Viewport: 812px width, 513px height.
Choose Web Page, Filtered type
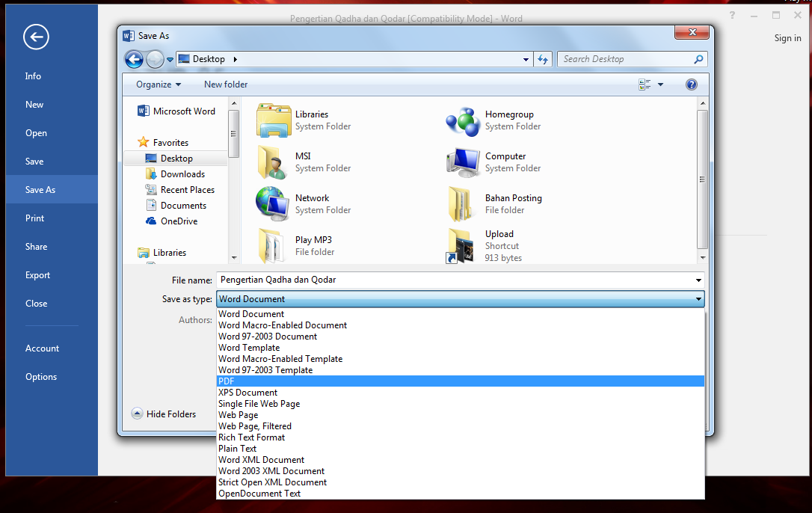click(x=461, y=426)
